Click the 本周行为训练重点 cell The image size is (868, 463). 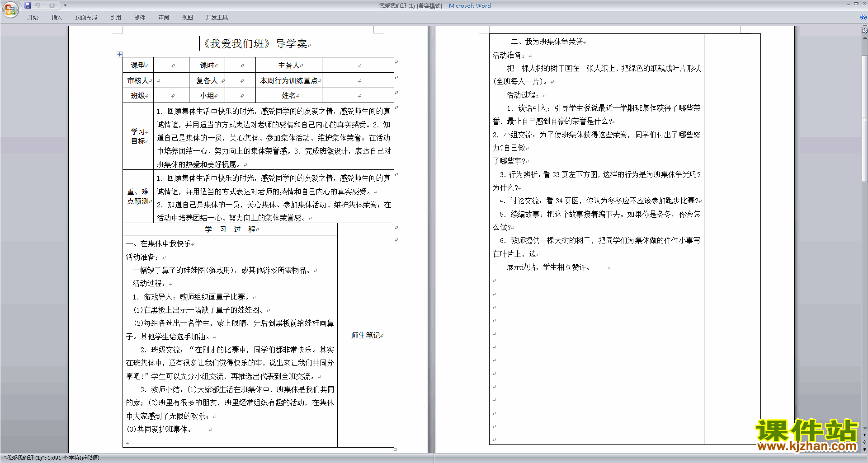point(289,80)
